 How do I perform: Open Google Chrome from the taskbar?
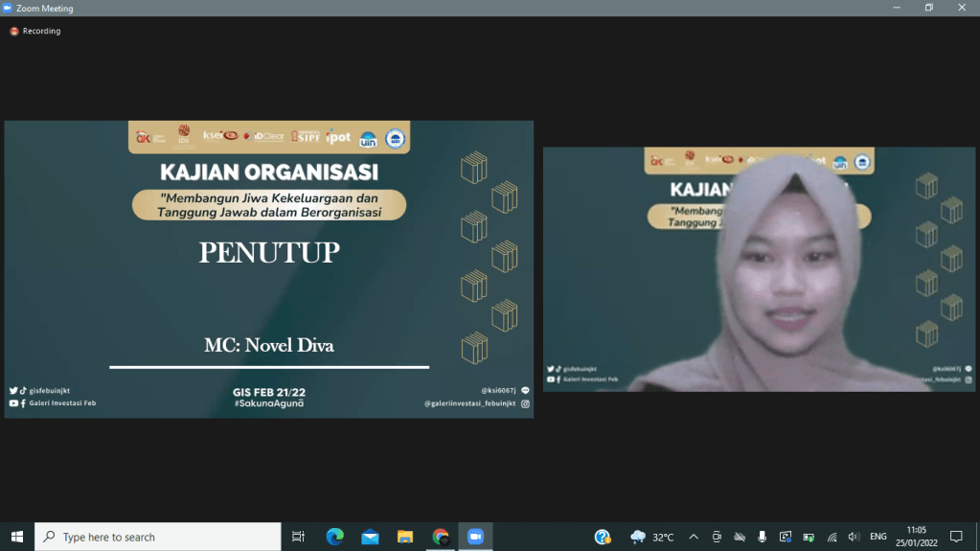[440, 537]
